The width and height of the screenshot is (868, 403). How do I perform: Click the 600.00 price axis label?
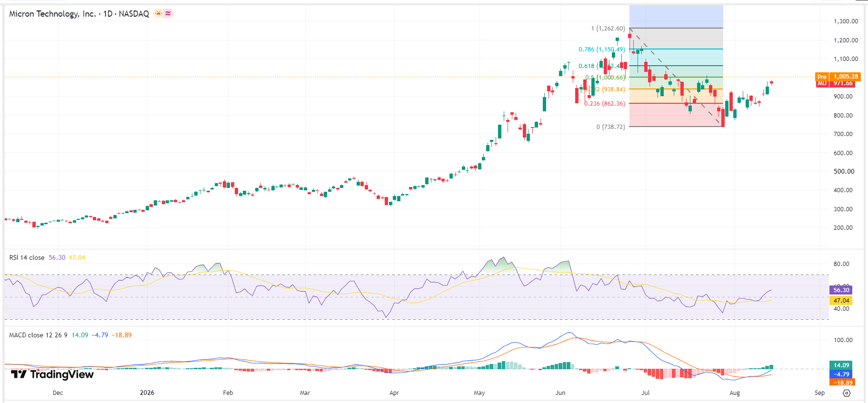click(843, 153)
